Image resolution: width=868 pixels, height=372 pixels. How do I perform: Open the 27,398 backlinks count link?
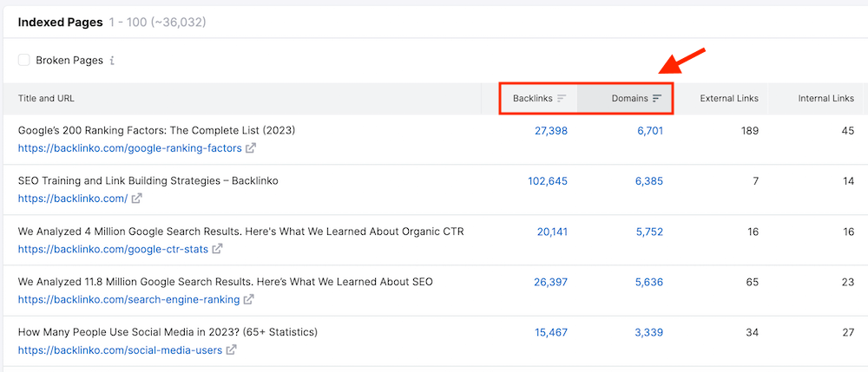click(x=547, y=131)
